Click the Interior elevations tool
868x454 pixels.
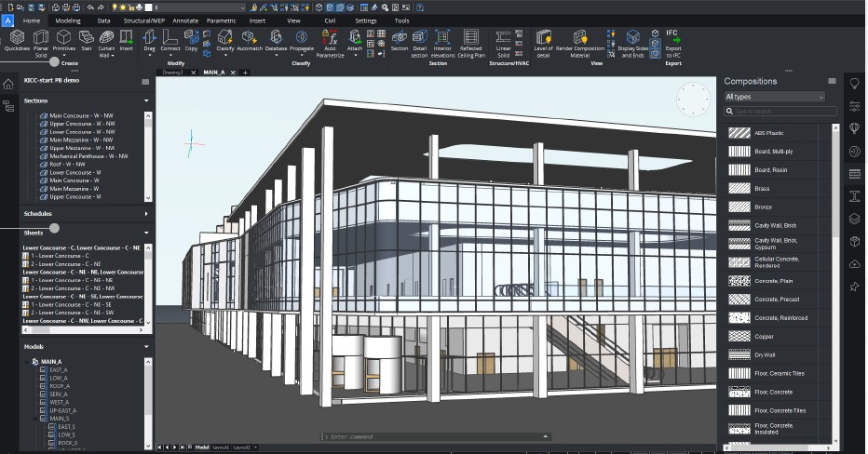(x=443, y=44)
